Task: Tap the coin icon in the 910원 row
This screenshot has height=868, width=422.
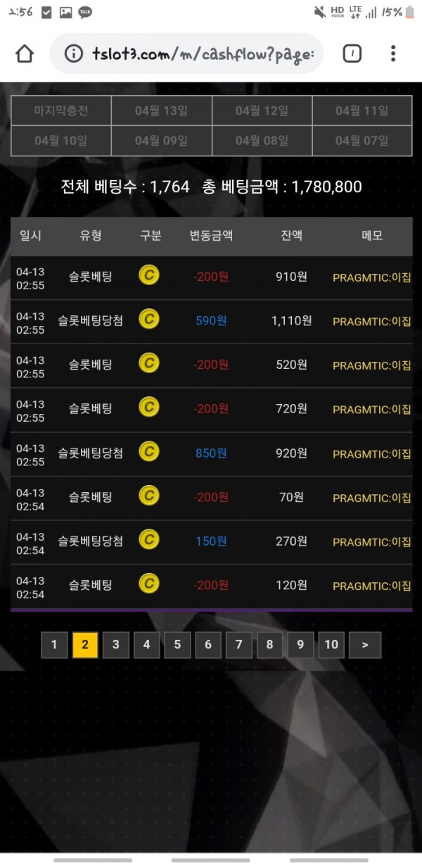Action: click(x=148, y=275)
